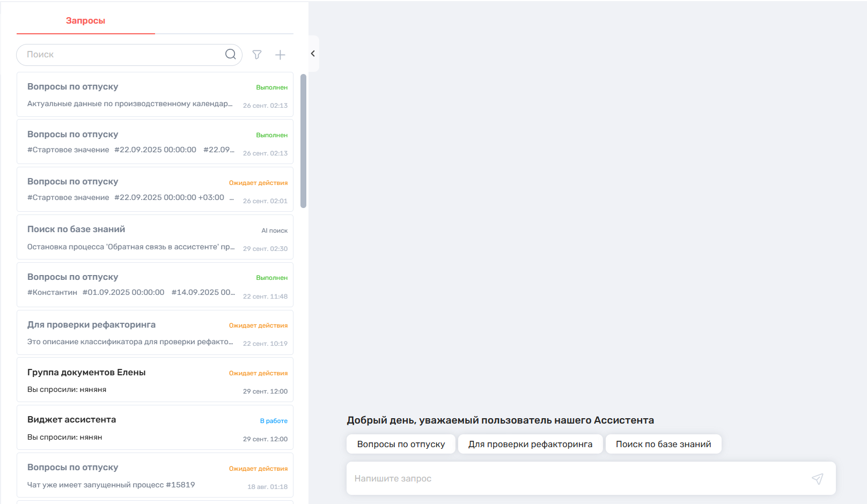Open request with running process #15819

(155, 475)
